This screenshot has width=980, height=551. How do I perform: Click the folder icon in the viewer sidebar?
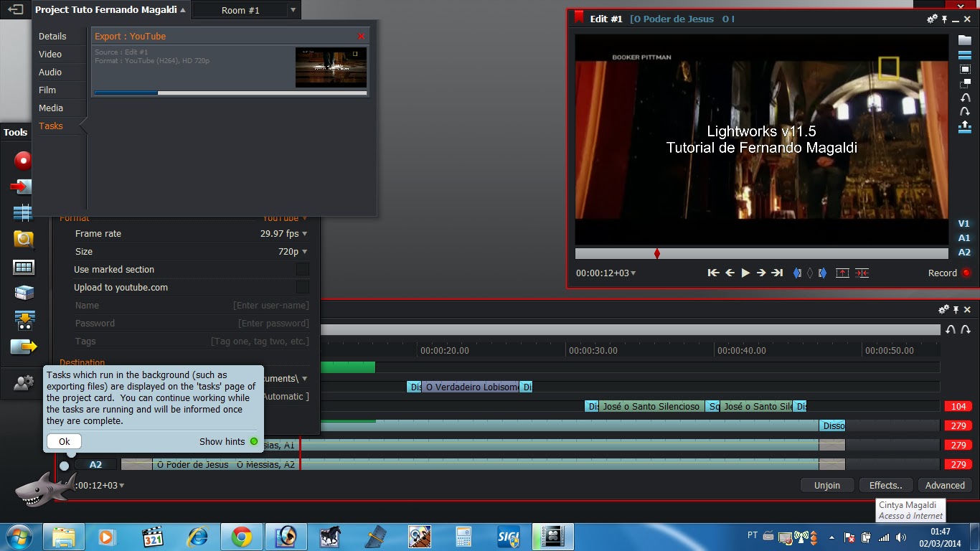pos(965,40)
